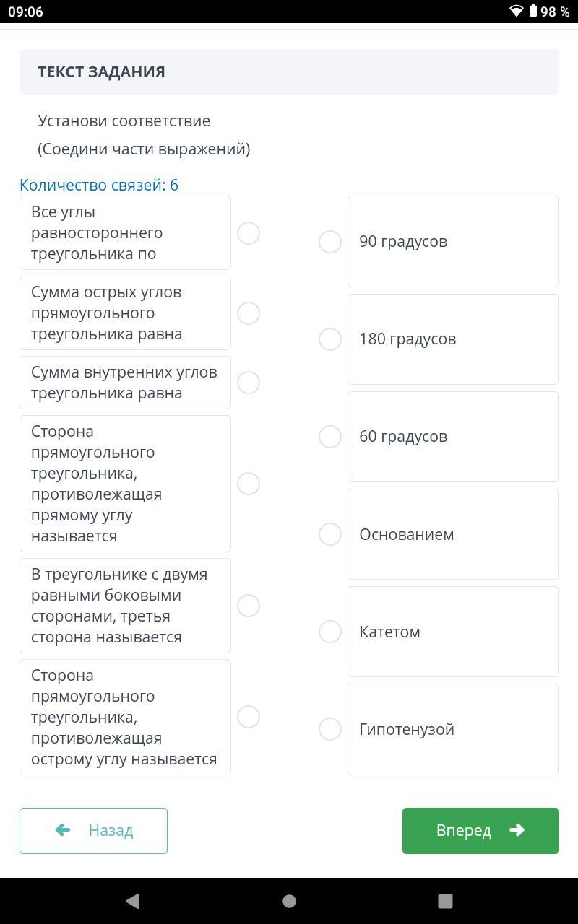578x924 pixels.
Task: Choose connector for side opposite acute angle
Action: (249, 717)
